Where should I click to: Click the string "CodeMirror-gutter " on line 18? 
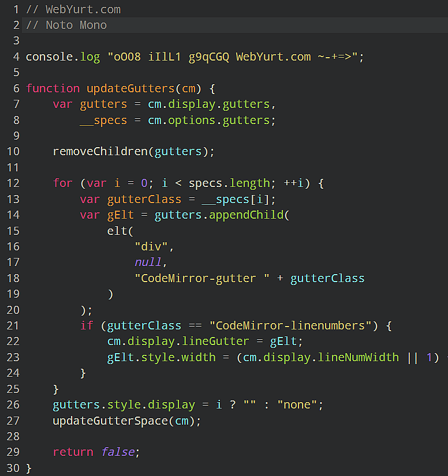point(202,278)
